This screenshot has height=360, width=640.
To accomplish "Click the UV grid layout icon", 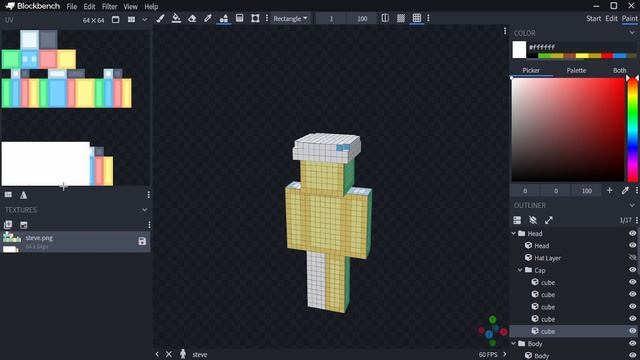I will [x=131, y=19].
